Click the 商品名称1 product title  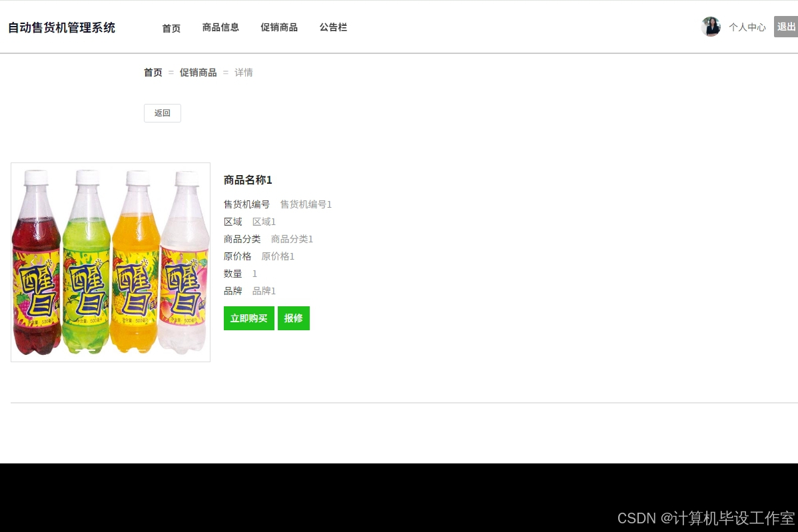(248, 180)
